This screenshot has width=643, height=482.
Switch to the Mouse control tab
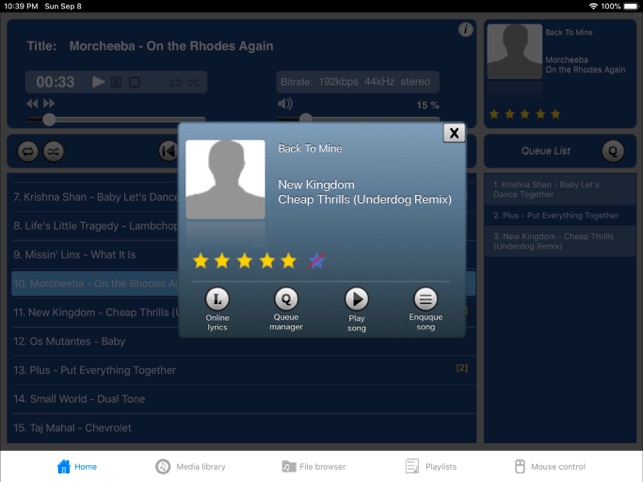click(550, 466)
